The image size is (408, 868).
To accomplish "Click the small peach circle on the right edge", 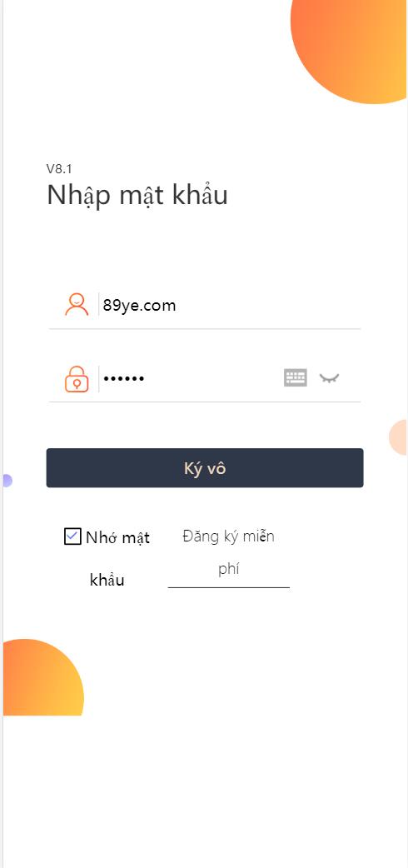I will click(x=398, y=437).
